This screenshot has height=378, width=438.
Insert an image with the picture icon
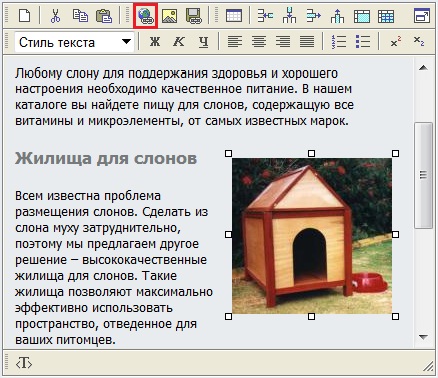[169, 15]
